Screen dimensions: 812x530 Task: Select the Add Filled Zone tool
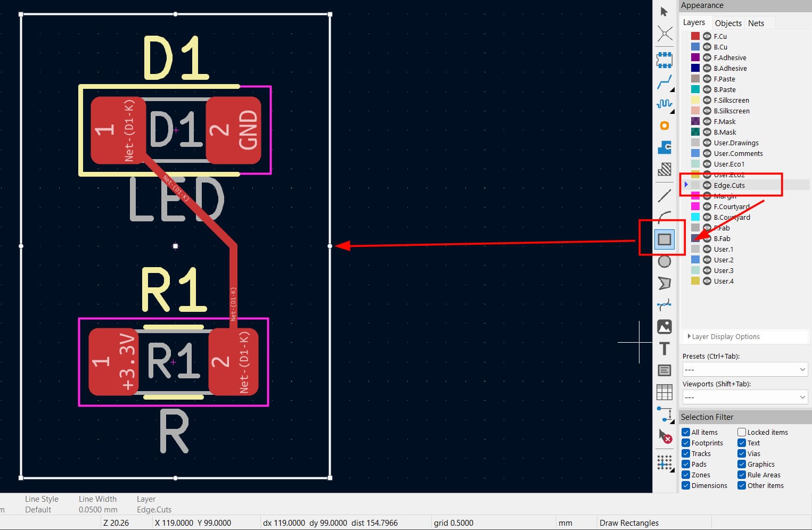click(x=665, y=147)
